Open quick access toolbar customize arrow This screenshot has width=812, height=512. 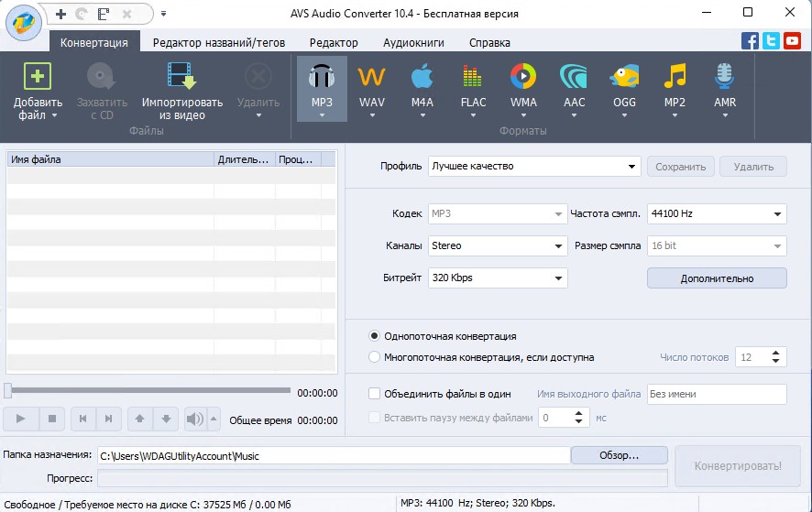pos(163,14)
